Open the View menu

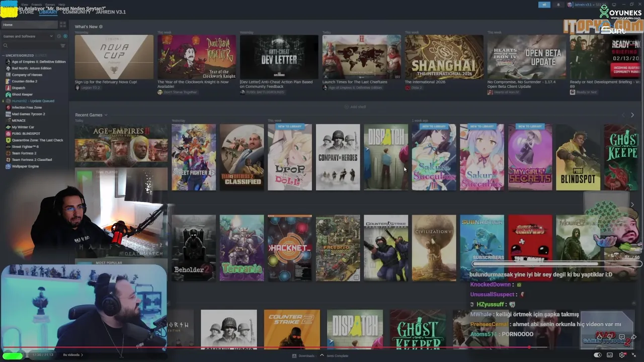tap(25, 5)
